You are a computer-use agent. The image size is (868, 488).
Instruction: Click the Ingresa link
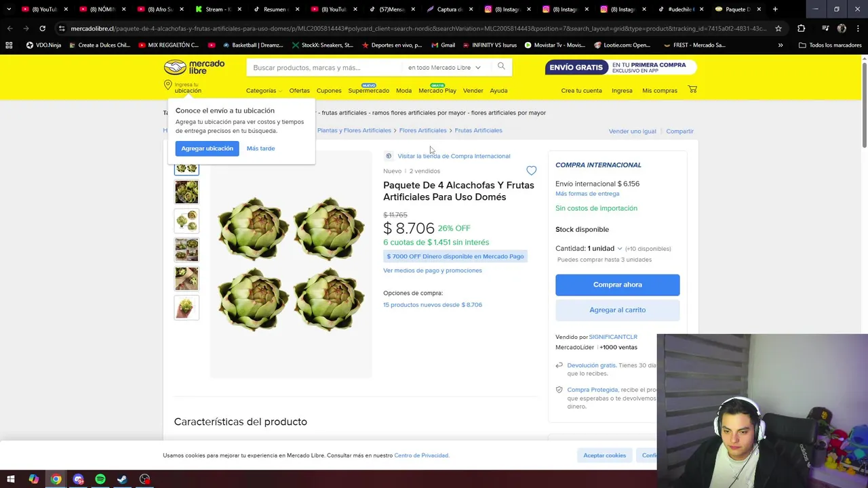point(622,91)
